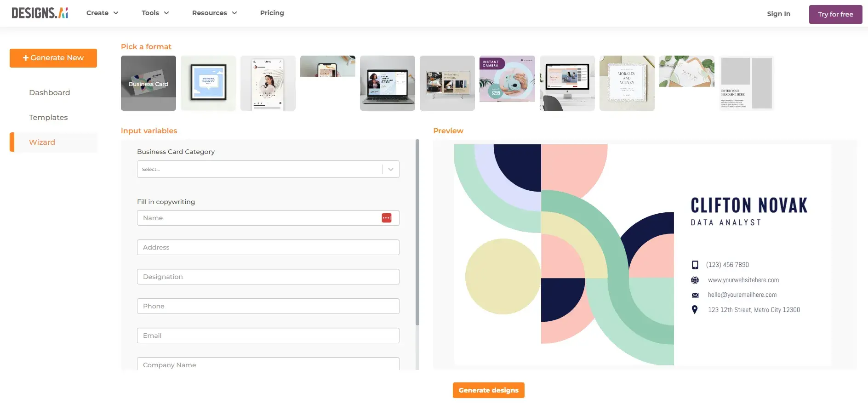Select the Morales and Nguyen invitation thumbnail
This screenshot has width=868, height=404.
(627, 83)
